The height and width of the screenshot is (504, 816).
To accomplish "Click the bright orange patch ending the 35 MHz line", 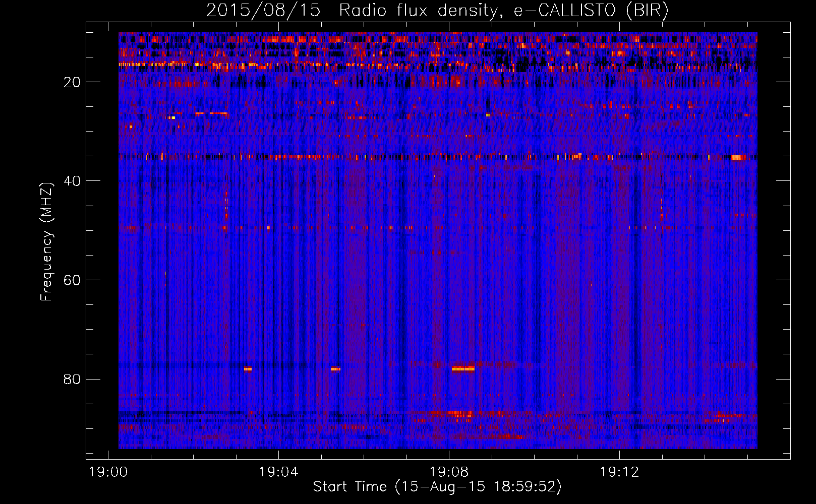I will (738, 157).
